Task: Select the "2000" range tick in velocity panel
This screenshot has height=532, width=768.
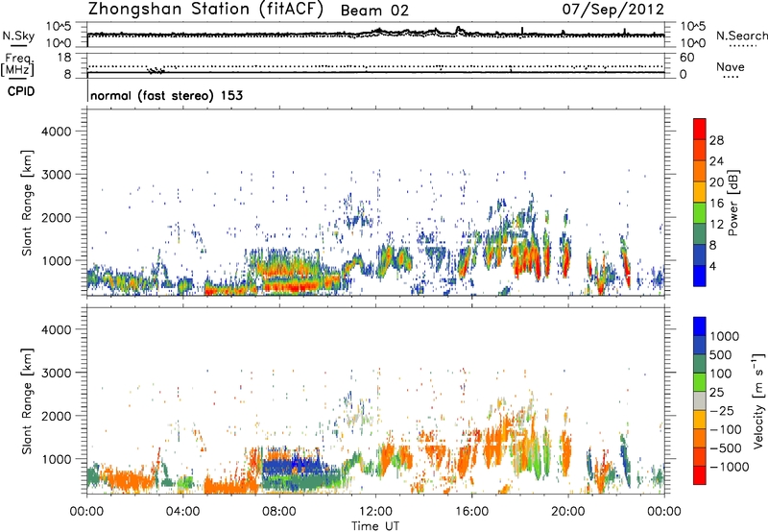Action: click(57, 416)
